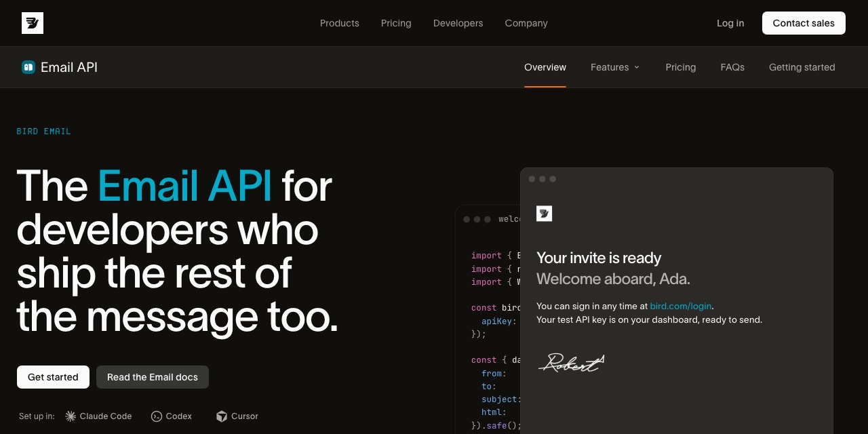Switch to the Overview tab
This screenshot has width=868, height=434.
tap(545, 67)
